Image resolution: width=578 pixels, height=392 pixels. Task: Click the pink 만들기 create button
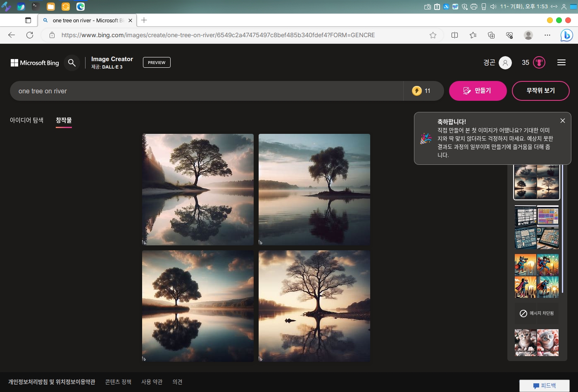coord(478,91)
